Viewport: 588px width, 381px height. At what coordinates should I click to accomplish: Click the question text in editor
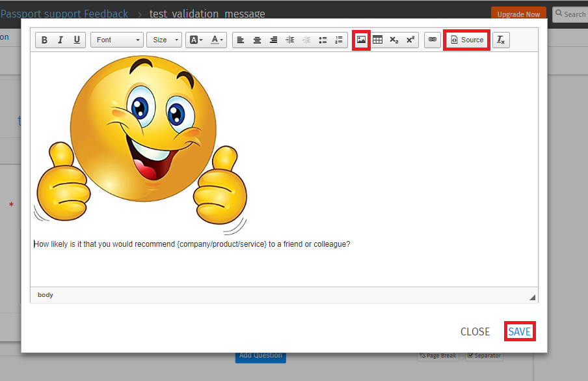pos(192,245)
